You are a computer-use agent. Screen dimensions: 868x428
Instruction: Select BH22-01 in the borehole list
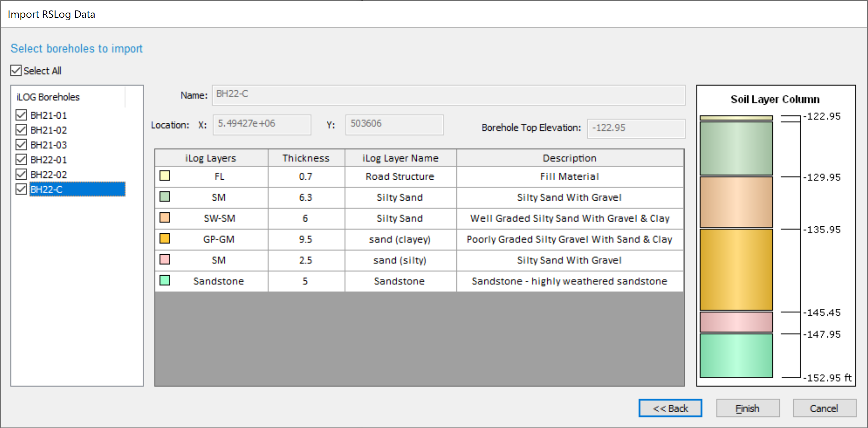[x=49, y=160]
